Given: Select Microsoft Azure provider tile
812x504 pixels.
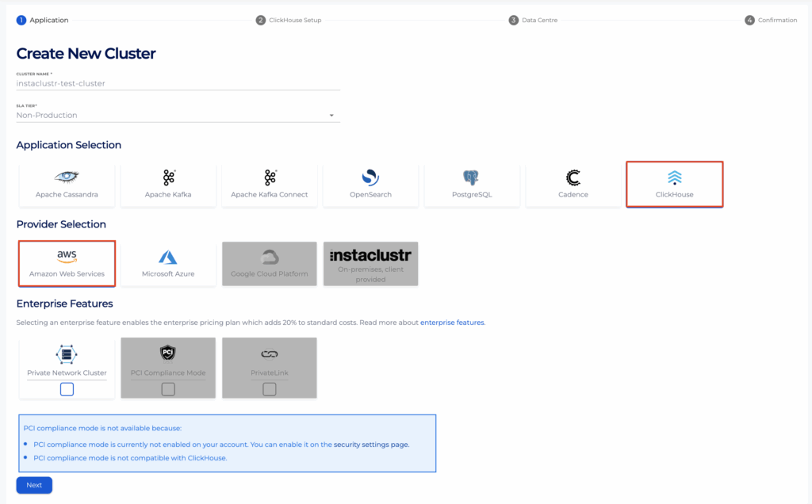Looking at the screenshot, I should [x=168, y=257].
